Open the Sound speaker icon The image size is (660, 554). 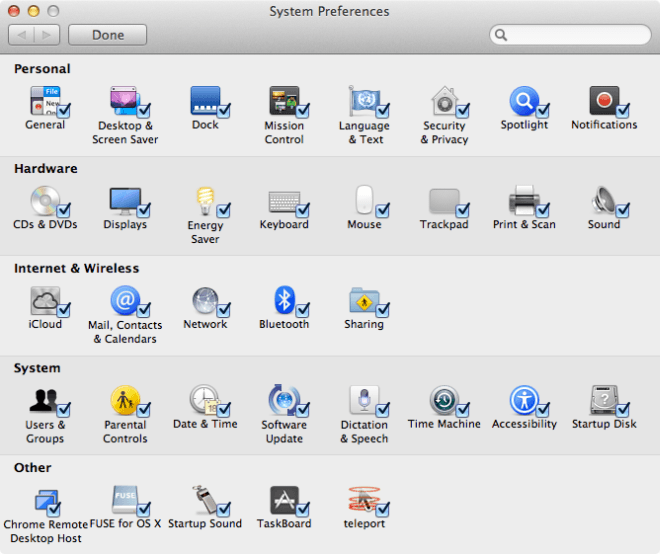click(603, 200)
